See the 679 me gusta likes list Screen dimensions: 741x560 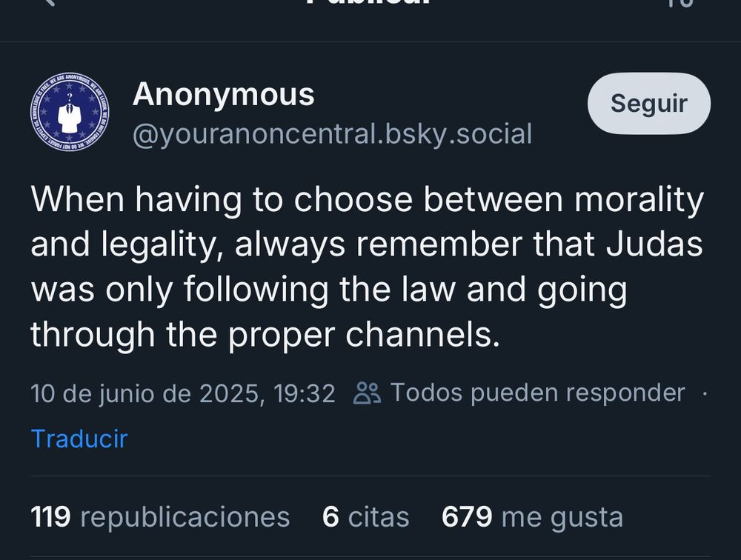point(532,516)
